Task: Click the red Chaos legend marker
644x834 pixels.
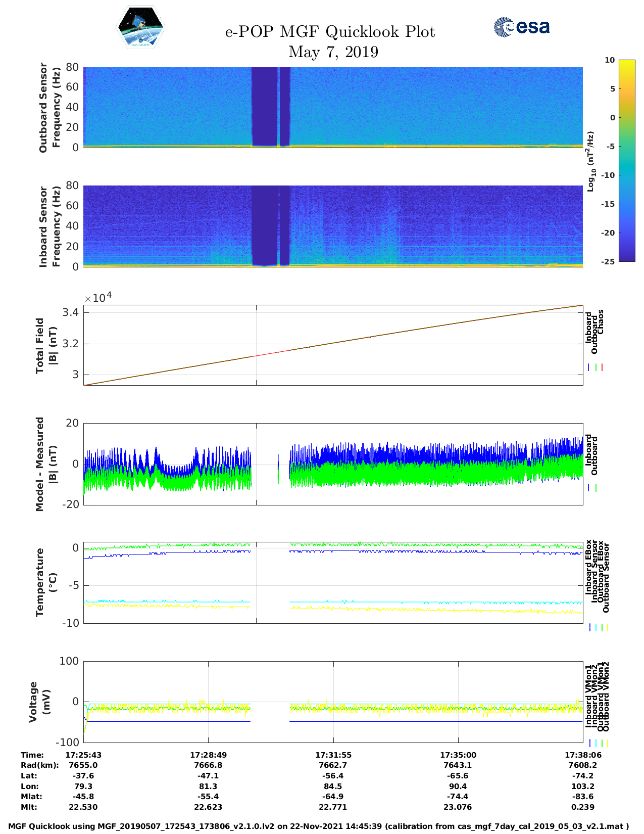Action: [x=602, y=367]
